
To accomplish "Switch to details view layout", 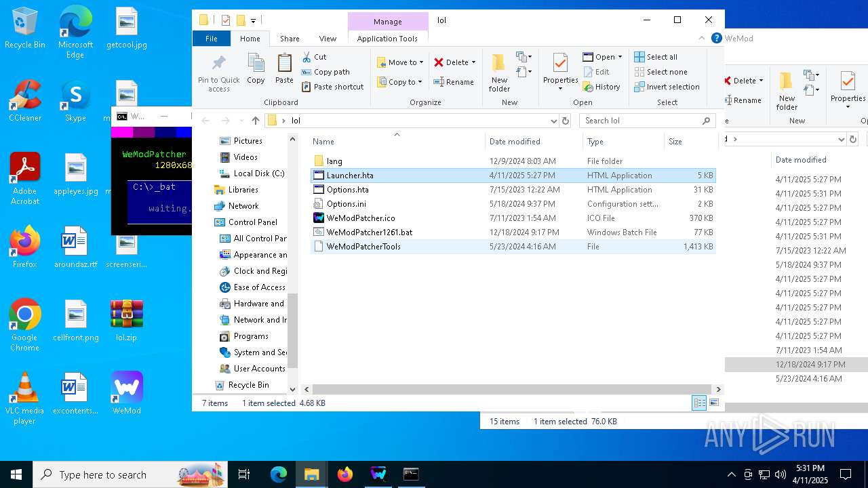I will (699, 403).
